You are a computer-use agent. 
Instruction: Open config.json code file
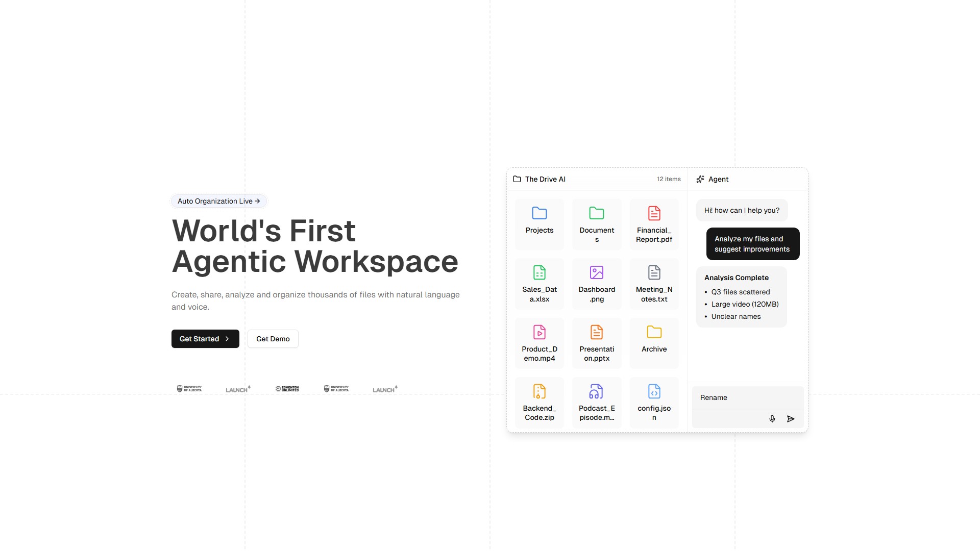654,392
